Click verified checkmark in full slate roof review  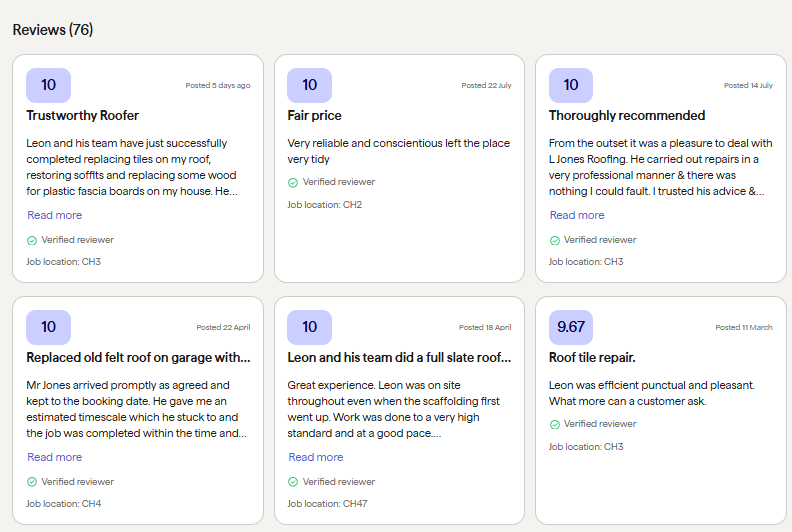[293, 482]
